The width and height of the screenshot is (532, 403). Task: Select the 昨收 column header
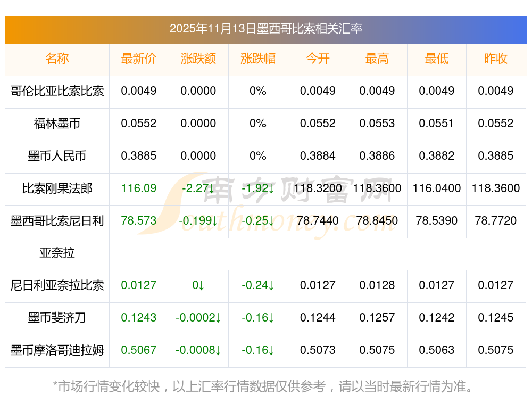click(496, 59)
